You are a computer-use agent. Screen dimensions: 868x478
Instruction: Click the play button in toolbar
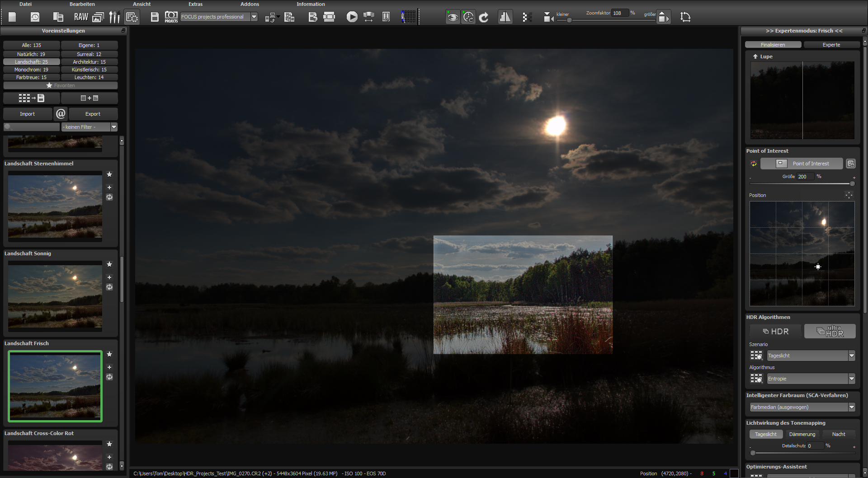(x=352, y=17)
